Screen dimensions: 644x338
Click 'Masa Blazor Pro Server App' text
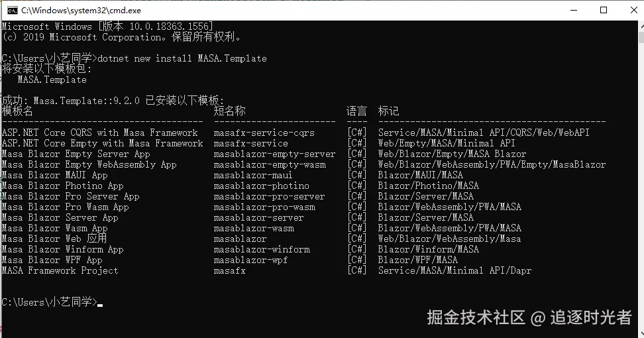pyautogui.click(x=71, y=197)
